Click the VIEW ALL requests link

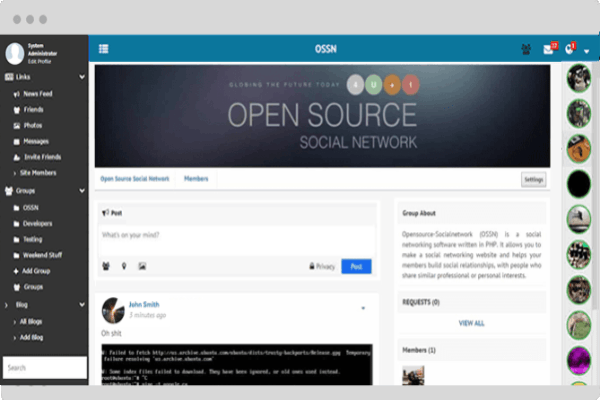471,323
